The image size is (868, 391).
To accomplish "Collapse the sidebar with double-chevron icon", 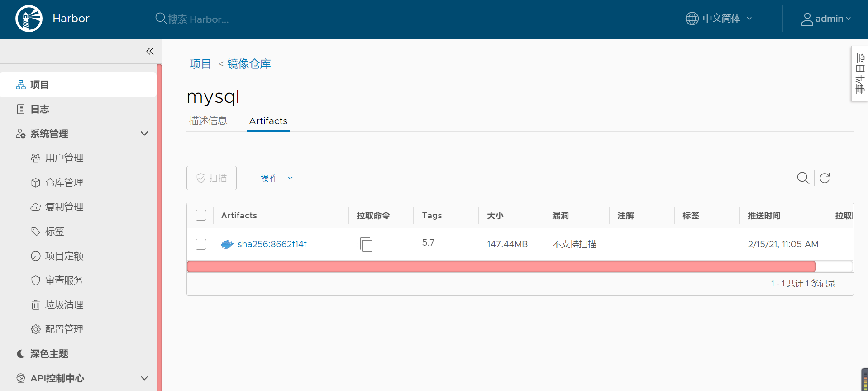I will [x=150, y=51].
